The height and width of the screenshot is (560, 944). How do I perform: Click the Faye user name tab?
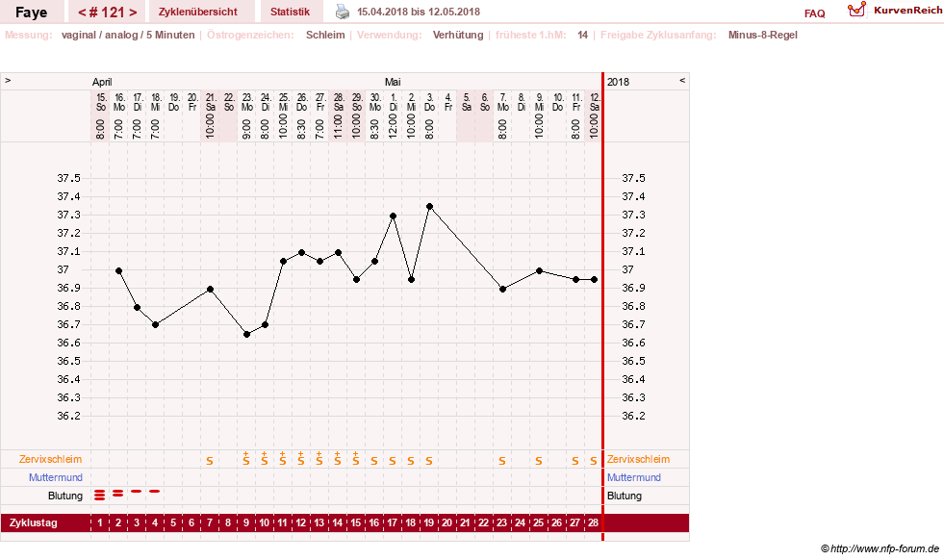(x=32, y=13)
